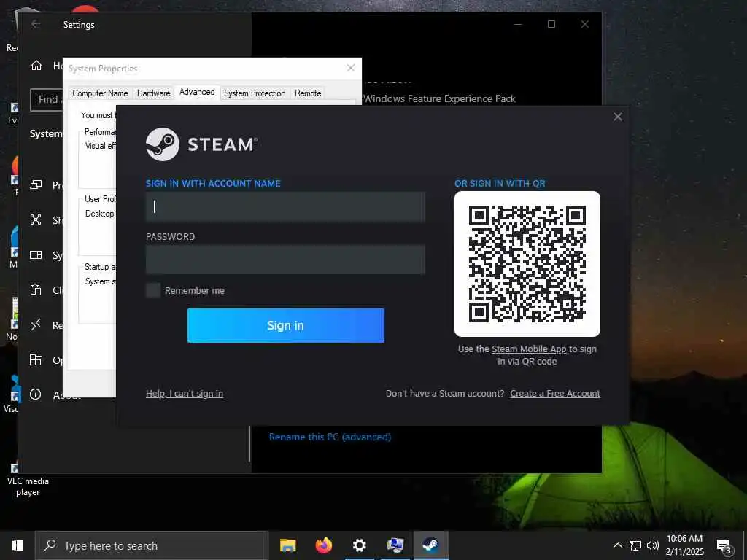
Task: Click the optional features icon in Settings
Action: tap(36, 359)
